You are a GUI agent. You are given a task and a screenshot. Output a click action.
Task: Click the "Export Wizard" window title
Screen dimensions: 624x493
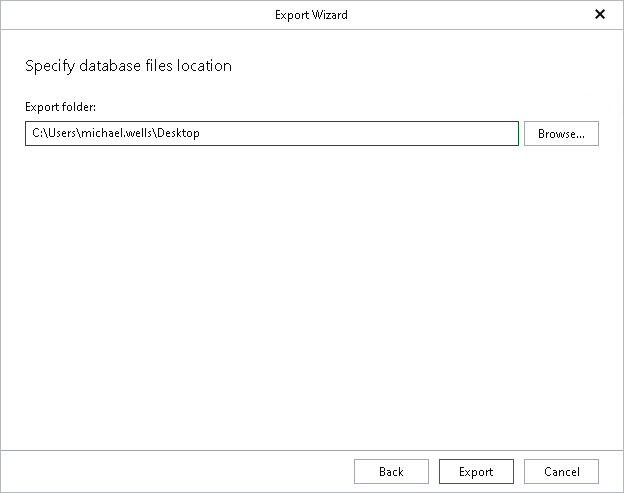click(x=311, y=15)
